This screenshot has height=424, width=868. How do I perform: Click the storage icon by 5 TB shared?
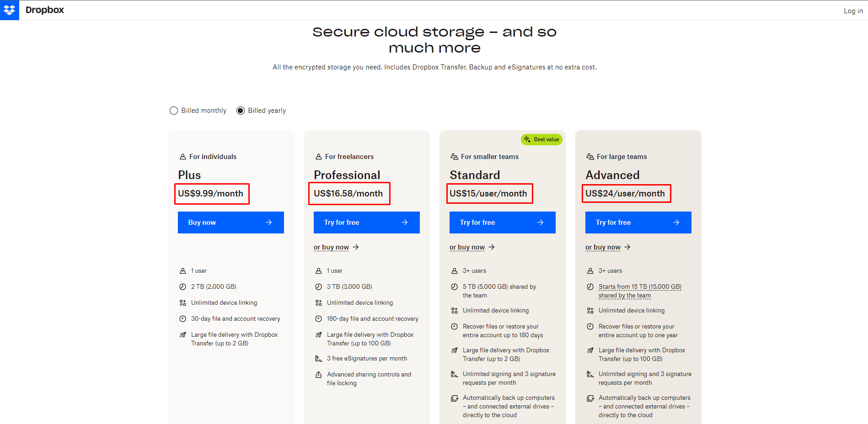coord(454,287)
